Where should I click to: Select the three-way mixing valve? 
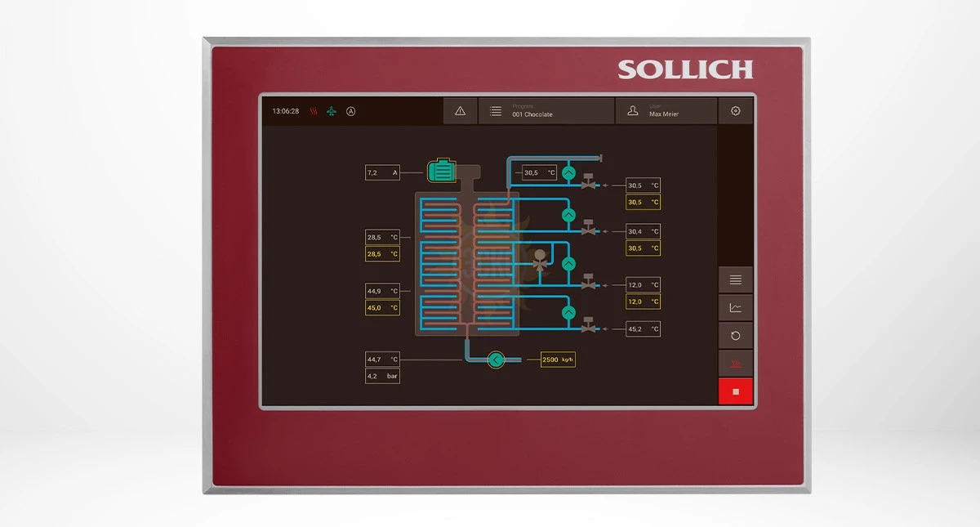(x=539, y=261)
